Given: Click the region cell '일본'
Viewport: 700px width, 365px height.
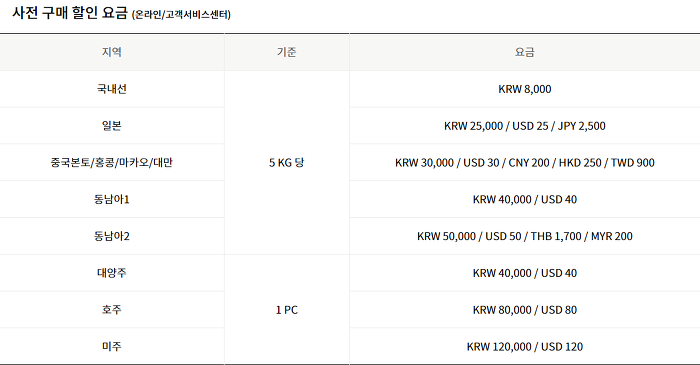Looking at the screenshot, I should point(112,126).
